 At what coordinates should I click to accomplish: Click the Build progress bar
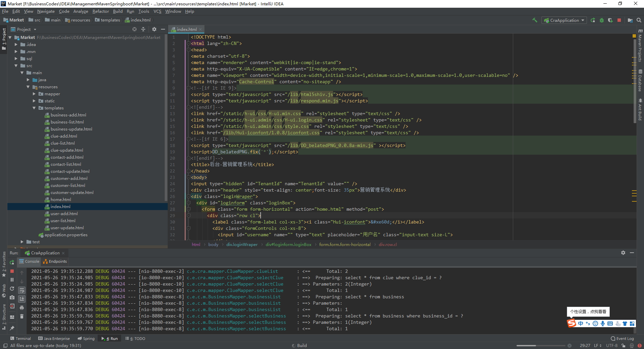point(540,345)
